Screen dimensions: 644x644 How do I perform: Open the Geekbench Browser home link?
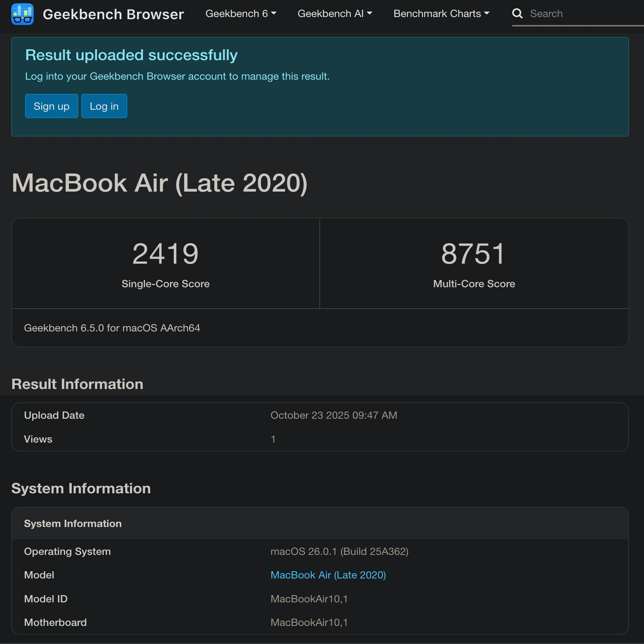[x=113, y=14]
